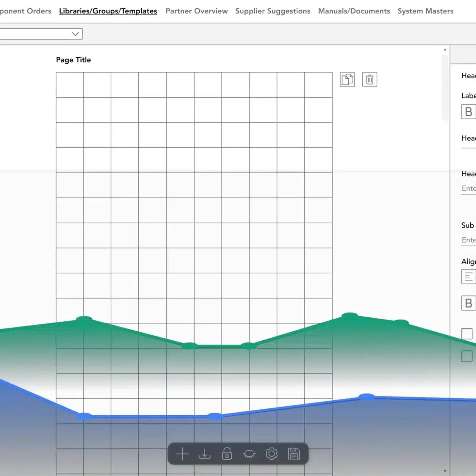Delete the page with trash icon

[369, 79]
